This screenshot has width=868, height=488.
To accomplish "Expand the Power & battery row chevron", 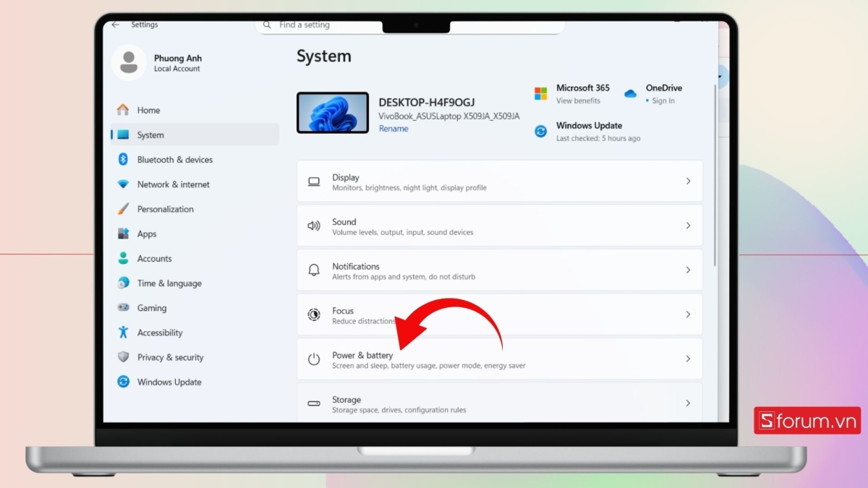I will (x=688, y=359).
